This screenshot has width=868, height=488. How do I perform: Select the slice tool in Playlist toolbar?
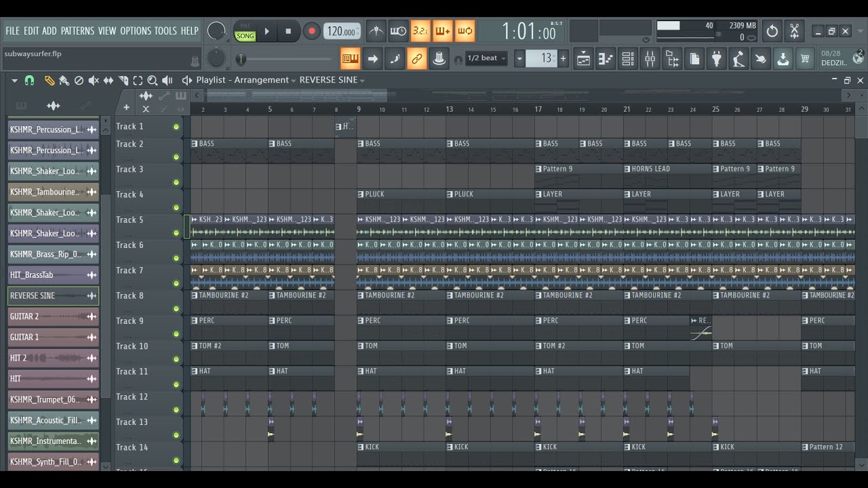pos(123,81)
